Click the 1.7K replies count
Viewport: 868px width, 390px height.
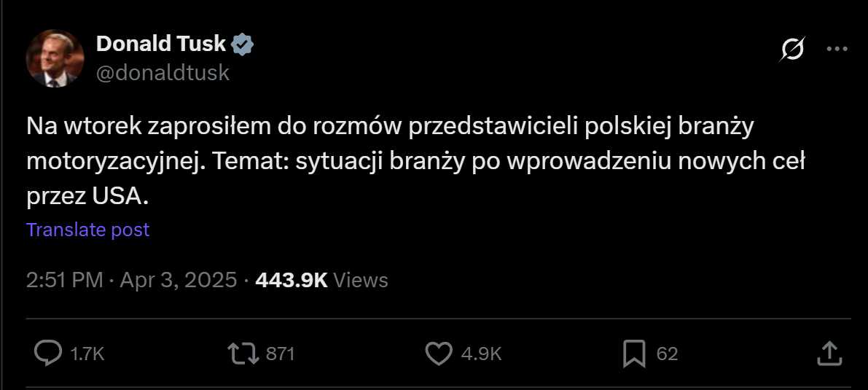point(87,354)
